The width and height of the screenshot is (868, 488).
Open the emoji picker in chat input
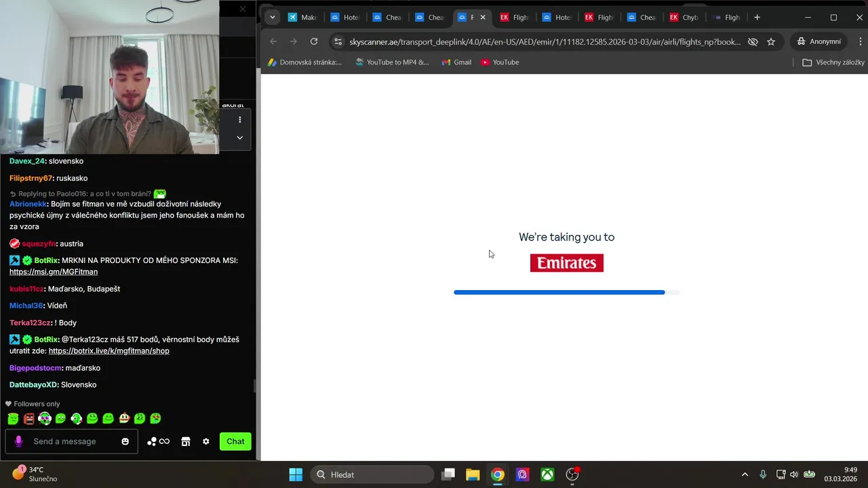coord(125,441)
